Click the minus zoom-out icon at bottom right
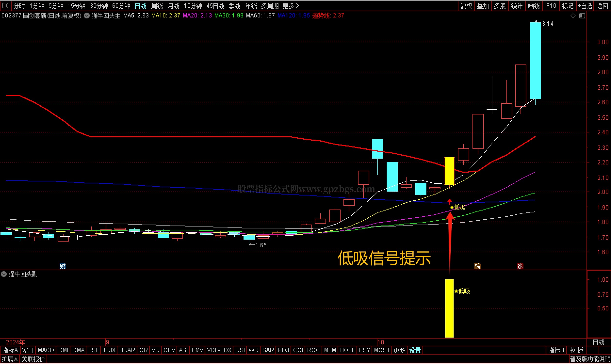Screen dimensions: 611x364 [605, 350]
